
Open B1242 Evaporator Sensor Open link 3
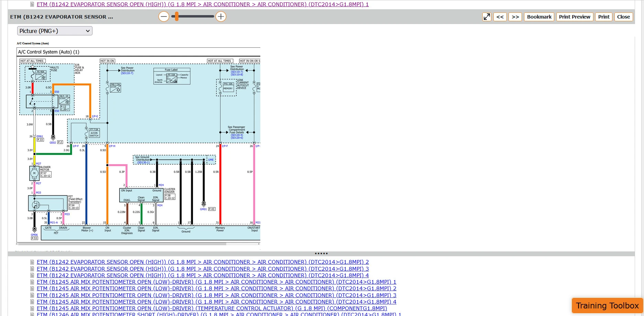203,269
